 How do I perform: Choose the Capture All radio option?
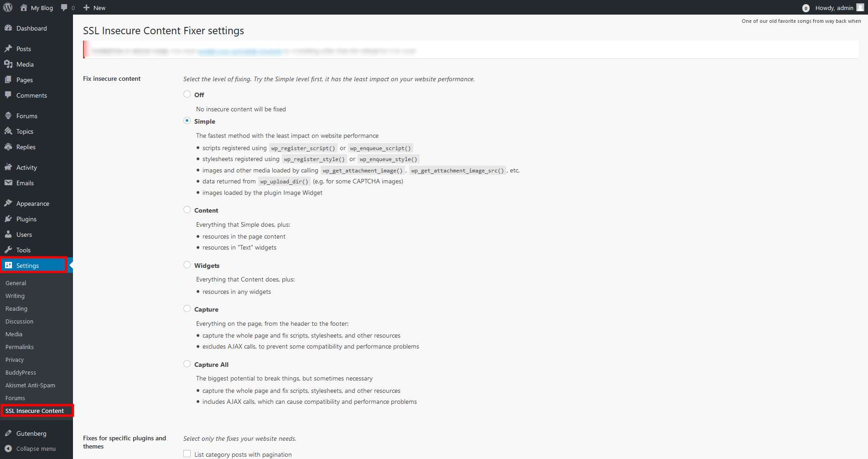(187, 364)
